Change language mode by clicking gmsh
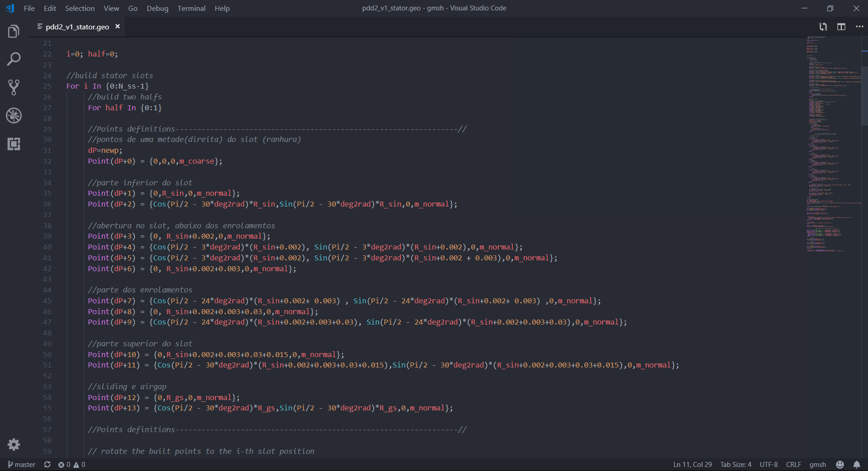The image size is (868, 471). (x=817, y=464)
